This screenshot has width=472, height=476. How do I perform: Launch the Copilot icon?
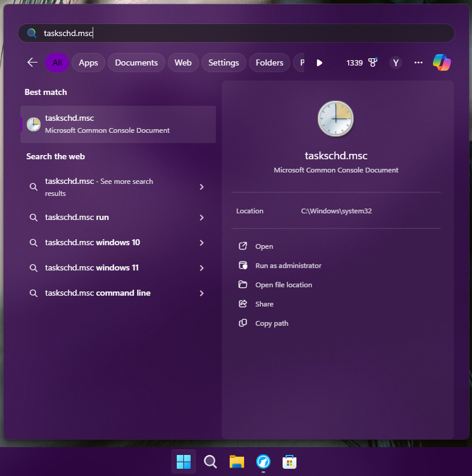pos(441,63)
